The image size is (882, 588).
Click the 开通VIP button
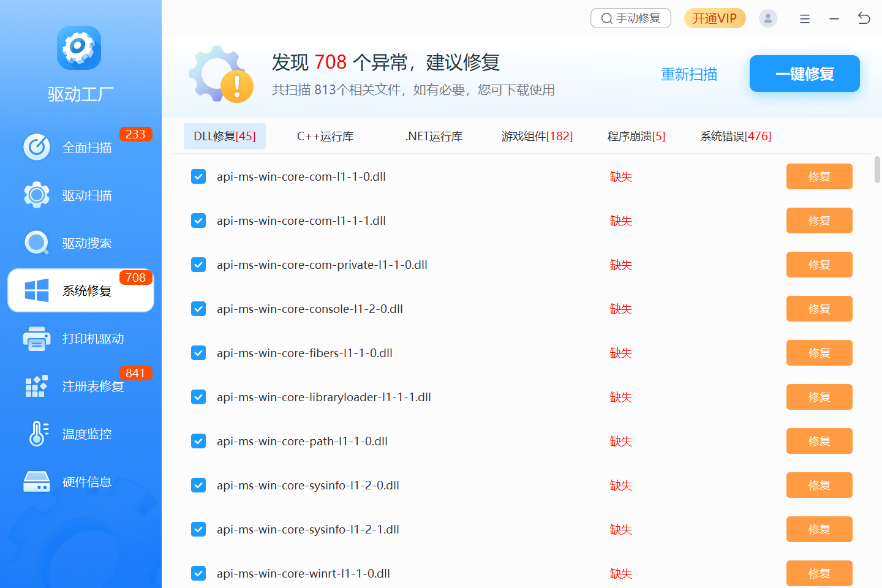pyautogui.click(x=715, y=18)
